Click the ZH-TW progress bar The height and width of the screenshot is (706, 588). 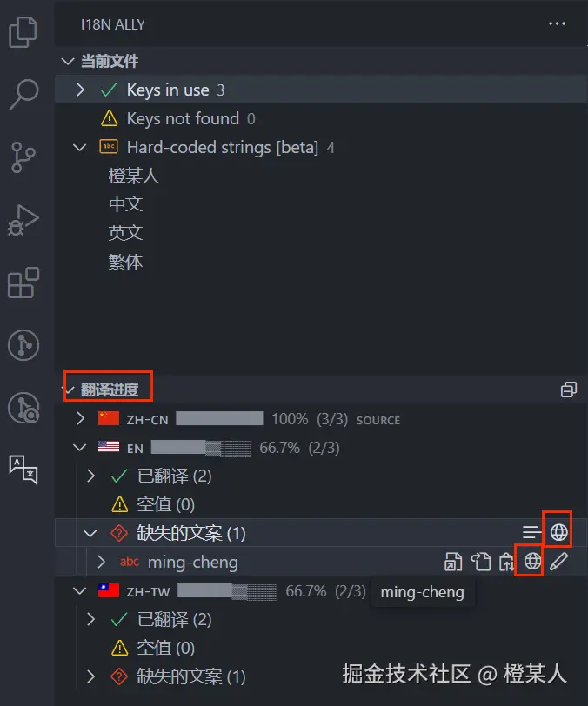tap(228, 591)
